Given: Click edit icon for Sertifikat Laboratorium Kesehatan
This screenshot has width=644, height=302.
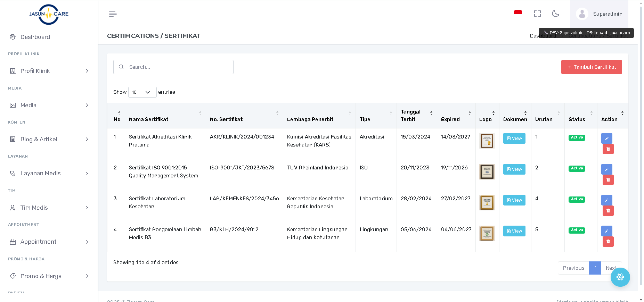Looking at the screenshot, I should tap(606, 200).
